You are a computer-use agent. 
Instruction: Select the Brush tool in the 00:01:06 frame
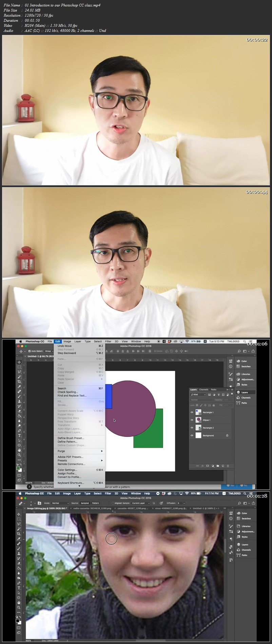19,397
